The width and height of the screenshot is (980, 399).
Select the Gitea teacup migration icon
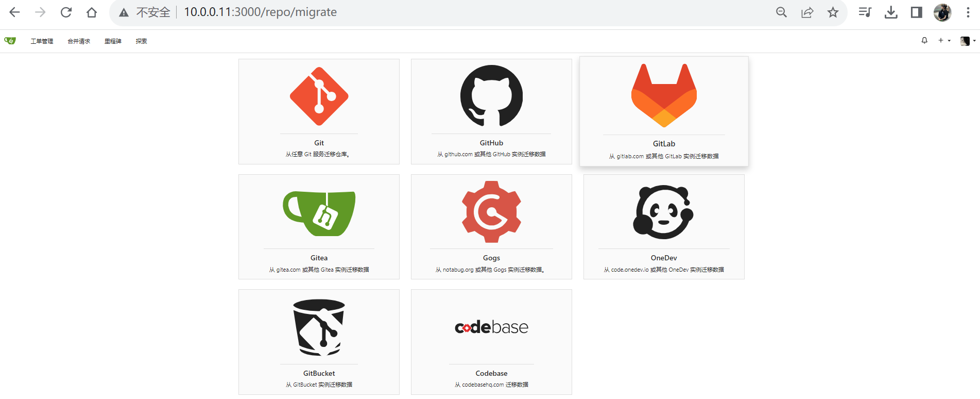(x=319, y=213)
